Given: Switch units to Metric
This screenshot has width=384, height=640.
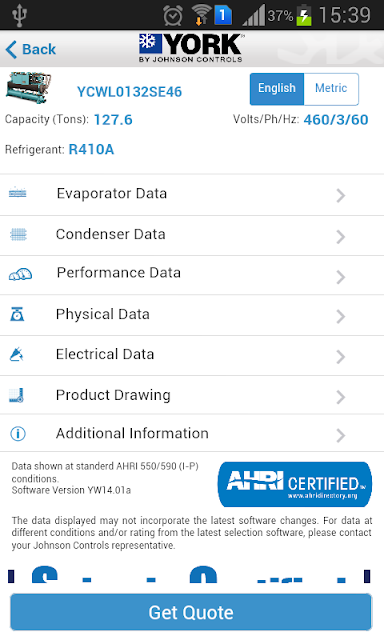Looking at the screenshot, I should click(331, 89).
